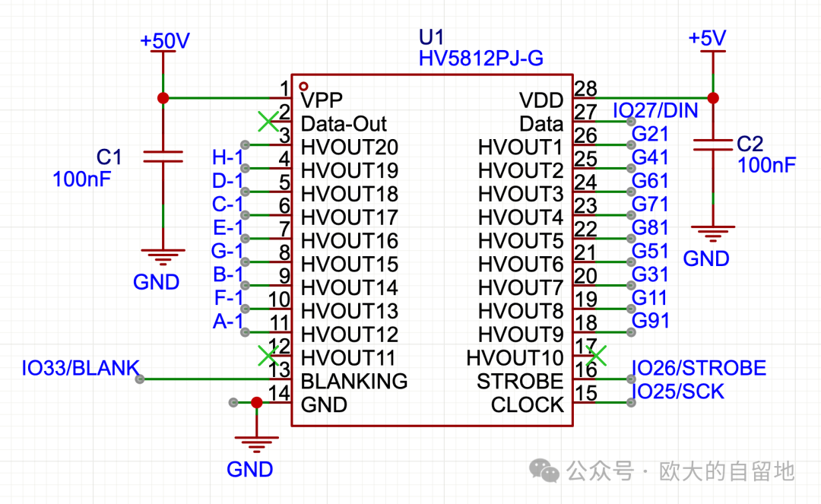This screenshot has height=504, width=821.
Task: Select the IO33/BLANK net label
Action: [x=81, y=368]
